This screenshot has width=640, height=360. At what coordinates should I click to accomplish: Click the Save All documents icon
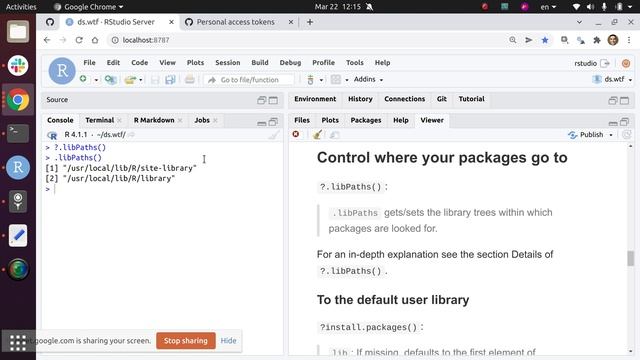pos(170,80)
